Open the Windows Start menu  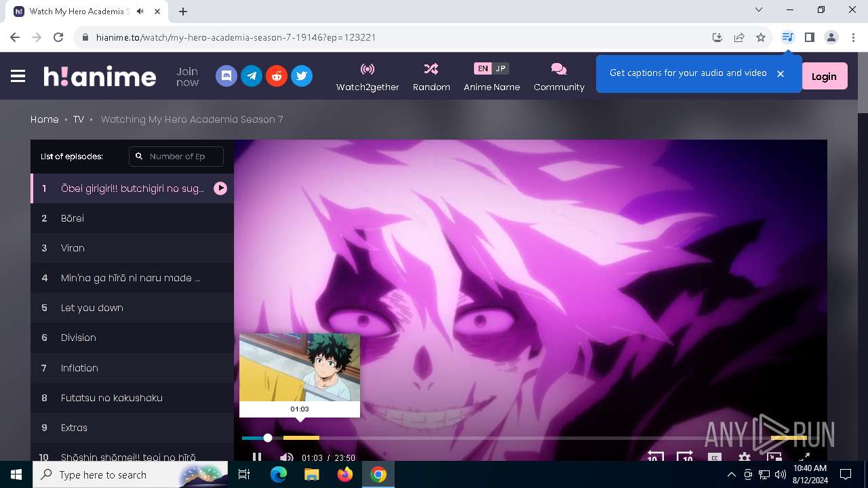coord(16,474)
